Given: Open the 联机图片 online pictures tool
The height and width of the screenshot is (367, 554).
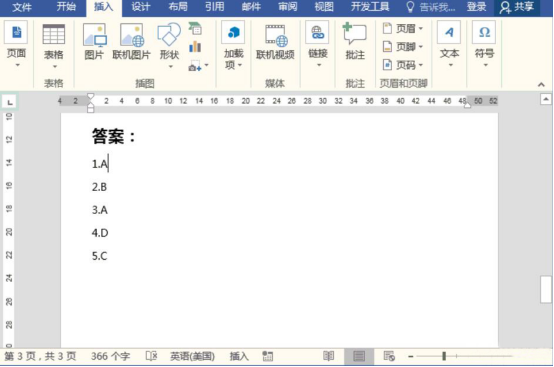Looking at the screenshot, I should tap(131, 42).
